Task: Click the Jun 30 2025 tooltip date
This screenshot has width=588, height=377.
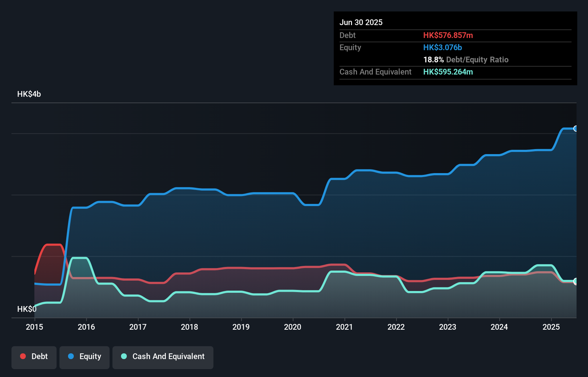Action: pos(361,22)
